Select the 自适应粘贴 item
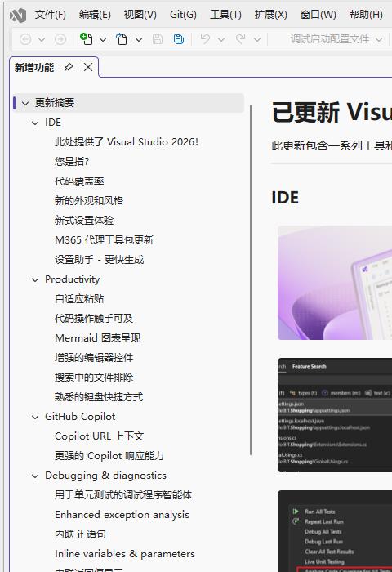The height and width of the screenshot is (572, 392). [79, 299]
